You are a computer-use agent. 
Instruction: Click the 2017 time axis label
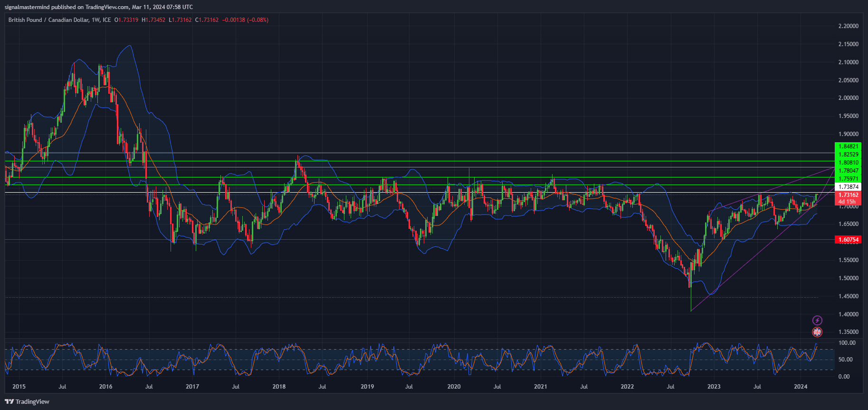(192, 387)
